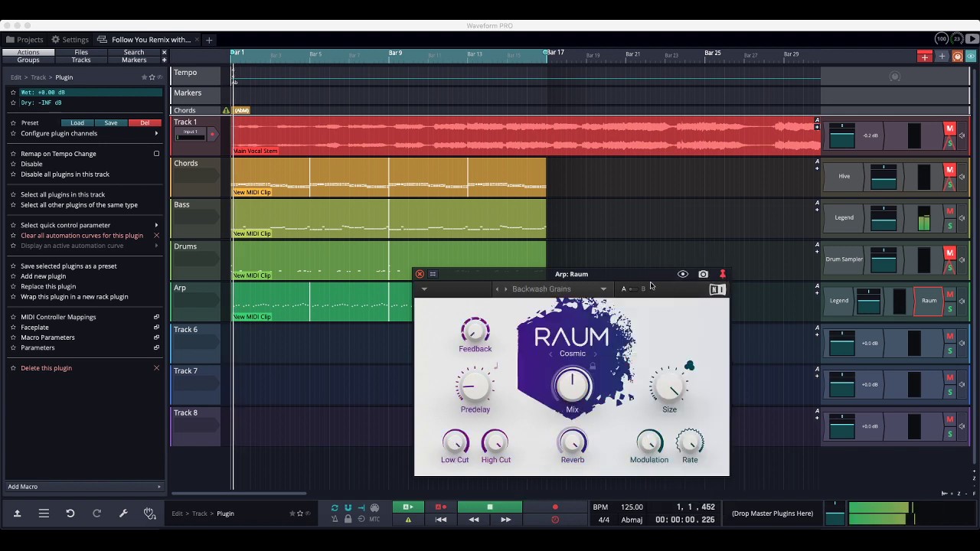Click the preset Load button
Viewport: 980px width, 551px height.
tap(77, 123)
